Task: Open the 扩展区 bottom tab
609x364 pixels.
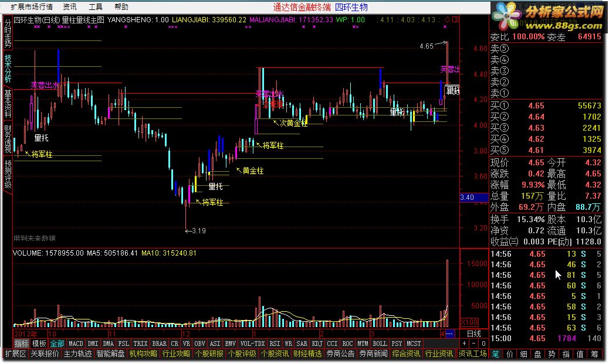Action: [15, 353]
